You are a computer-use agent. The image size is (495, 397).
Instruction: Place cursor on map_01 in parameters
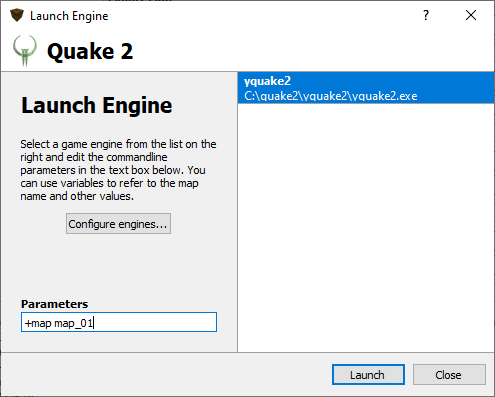pyautogui.click(x=73, y=323)
